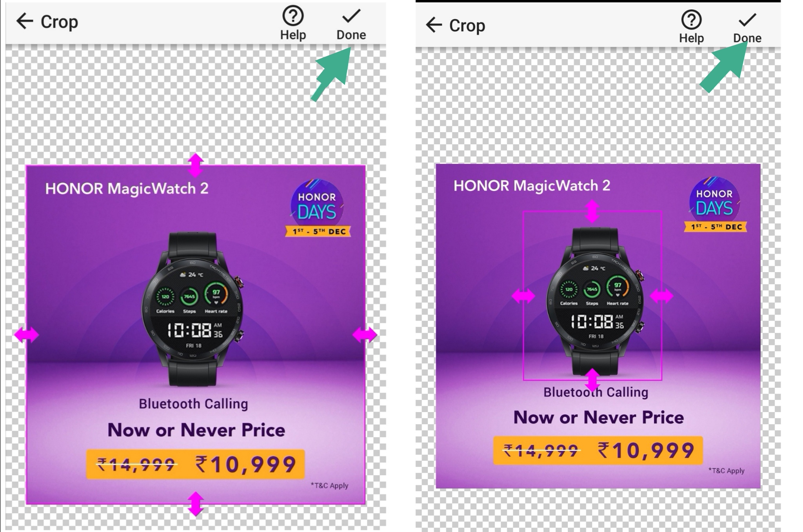This screenshot has height=532, width=803.
Task: Select bottom crop handle on left image
Action: pos(196,504)
